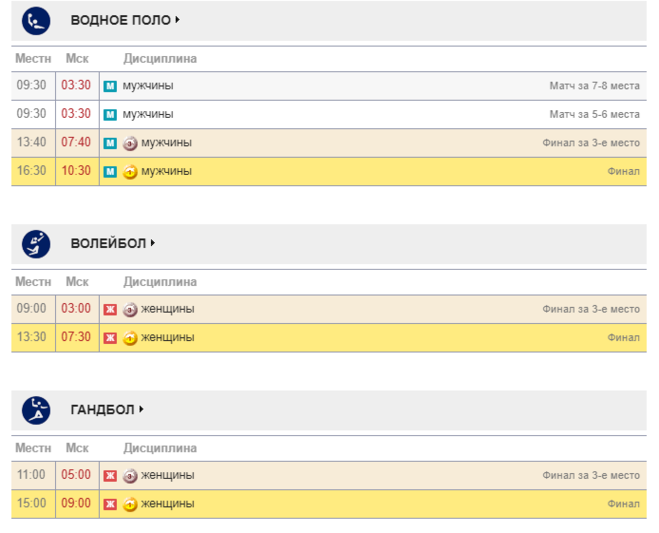Image resolution: width=659 pixels, height=533 pixels.
Task: Click bronze medal icon in handball row
Action: (x=130, y=475)
